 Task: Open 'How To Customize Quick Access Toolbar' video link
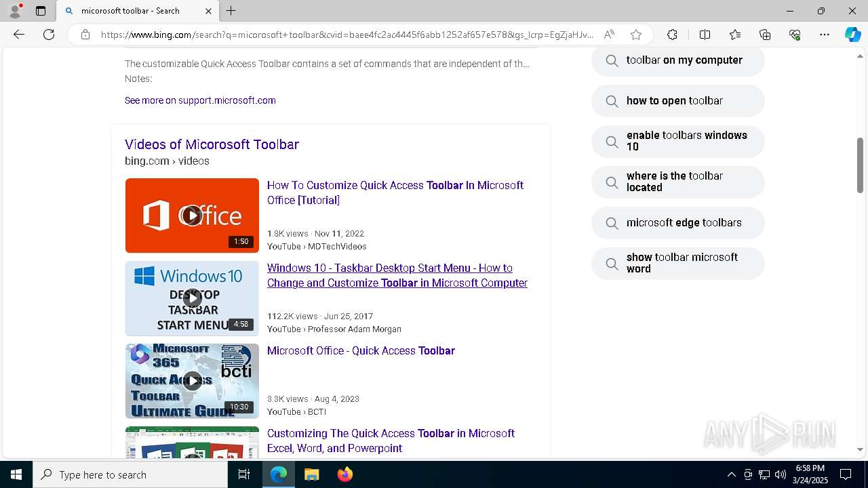[x=395, y=192]
